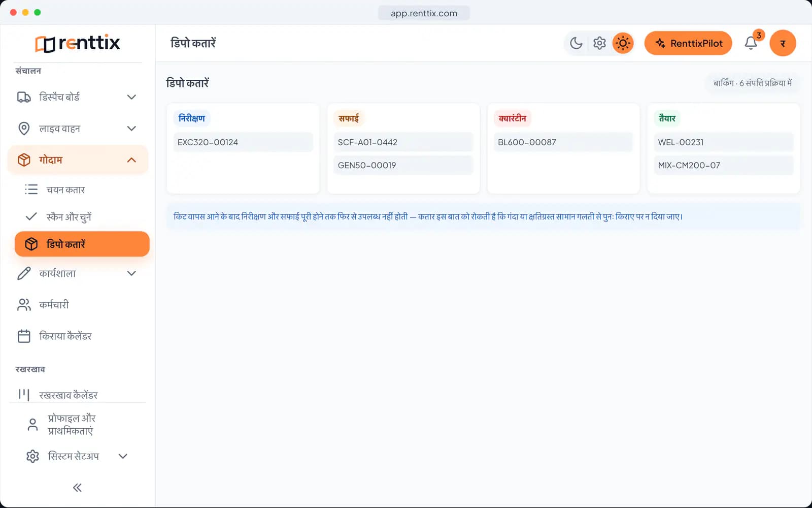Expand the सिस्टम सेटअप chevron
The height and width of the screenshot is (508, 812).
pos(123,456)
